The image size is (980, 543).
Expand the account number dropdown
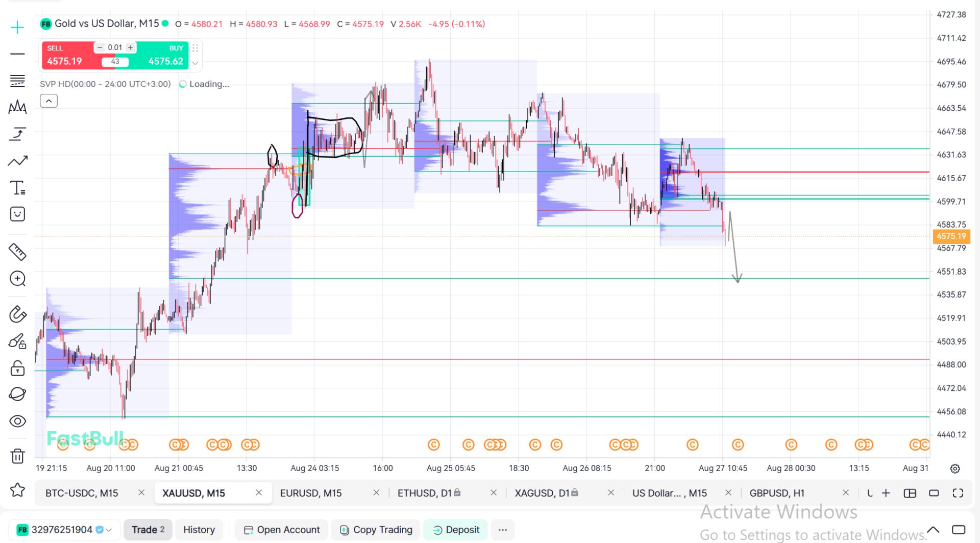tap(109, 530)
